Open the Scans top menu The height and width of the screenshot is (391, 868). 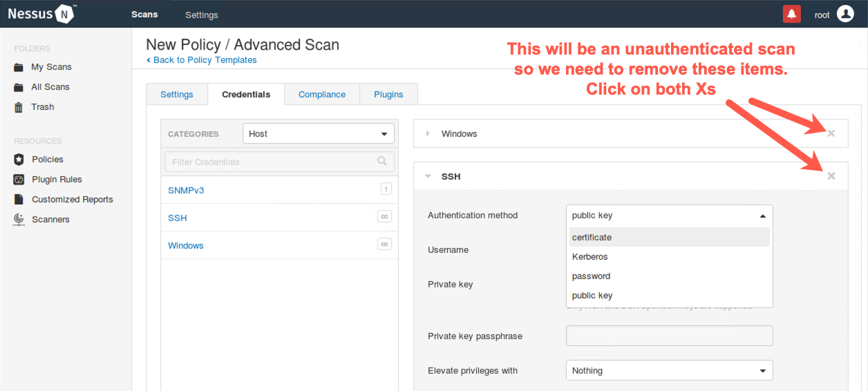click(144, 15)
